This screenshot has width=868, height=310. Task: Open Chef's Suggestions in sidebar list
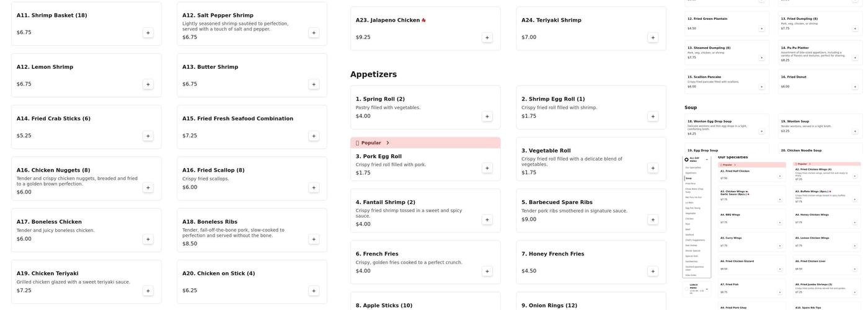click(695, 240)
